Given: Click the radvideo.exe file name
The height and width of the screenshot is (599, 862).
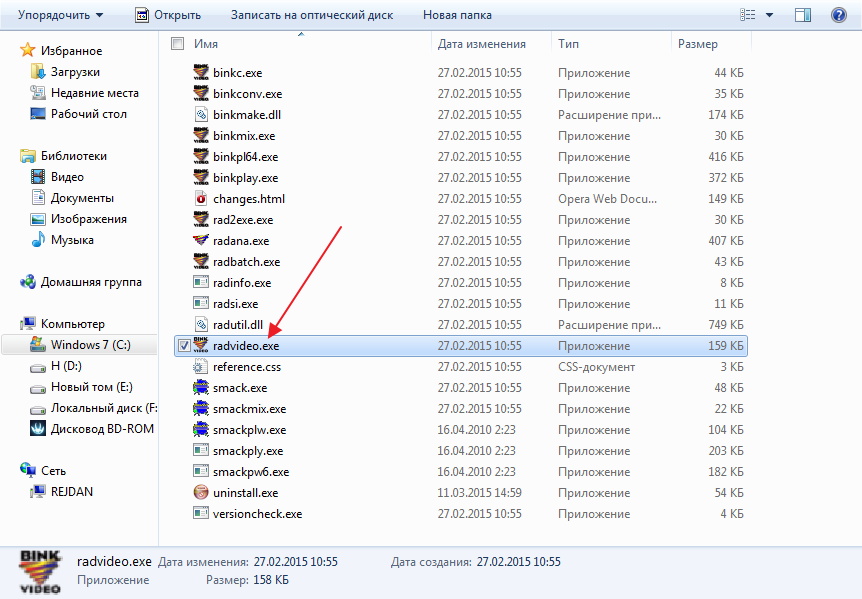Looking at the screenshot, I should pos(246,346).
